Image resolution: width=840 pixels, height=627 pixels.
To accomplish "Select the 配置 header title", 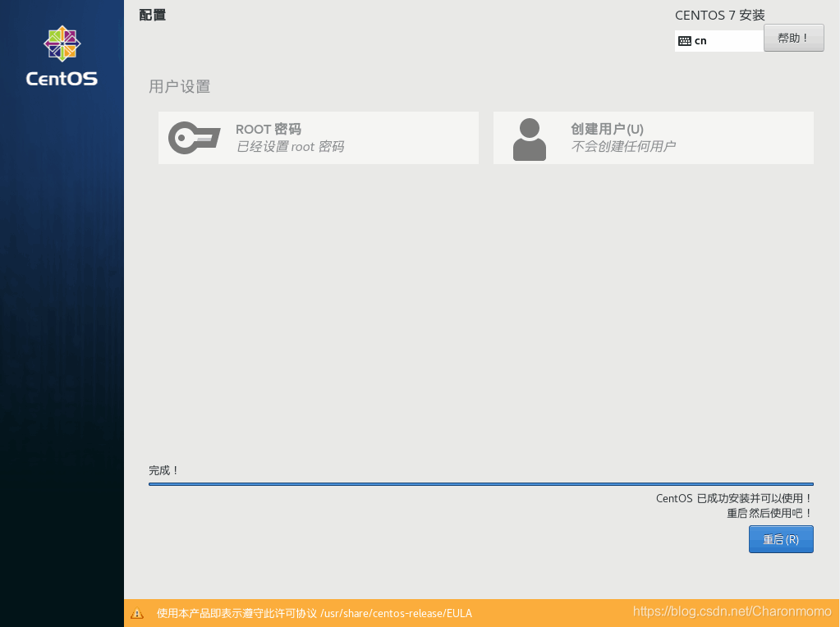I will pyautogui.click(x=152, y=15).
